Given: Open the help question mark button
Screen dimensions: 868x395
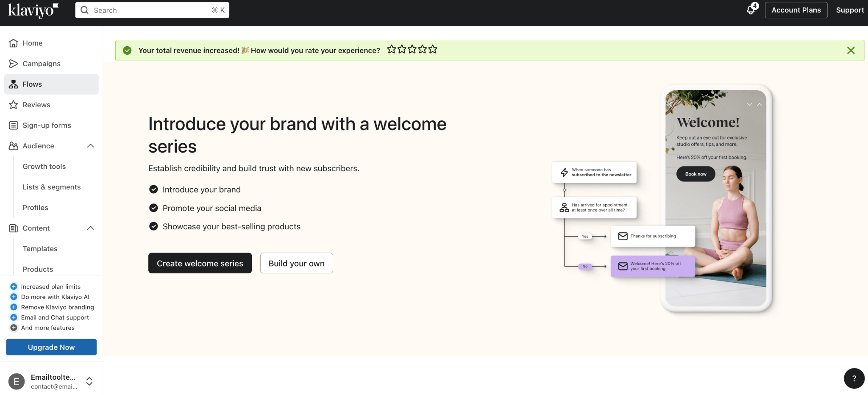Looking at the screenshot, I should pyautogui.click(x=854, y=378).
